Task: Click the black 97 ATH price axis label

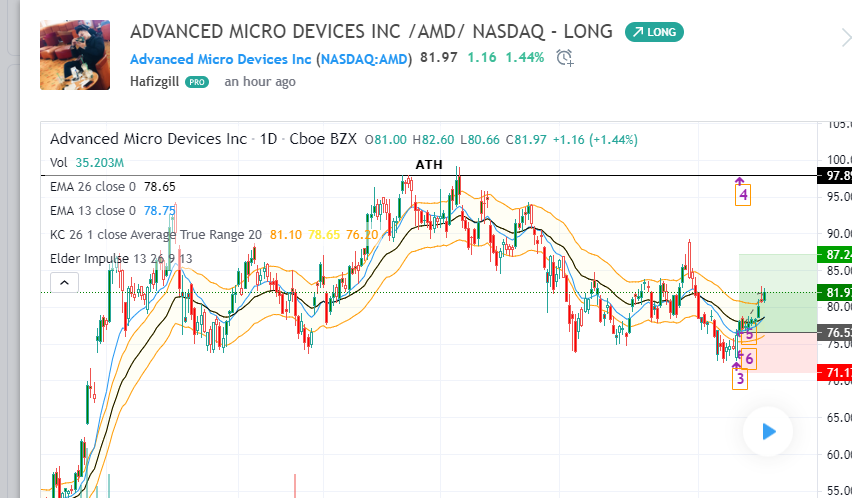Action: click(x=835, y=176)
